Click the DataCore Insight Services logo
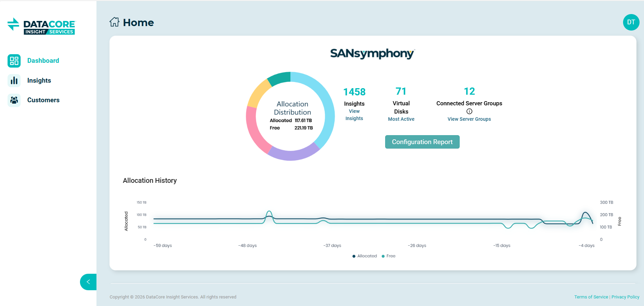Image resolution: width=644 pixels, height=306 pixels. (x=42, y=26)
